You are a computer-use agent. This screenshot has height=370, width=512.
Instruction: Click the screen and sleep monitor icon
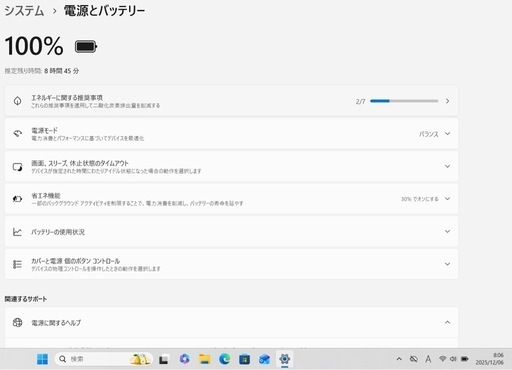17,167
